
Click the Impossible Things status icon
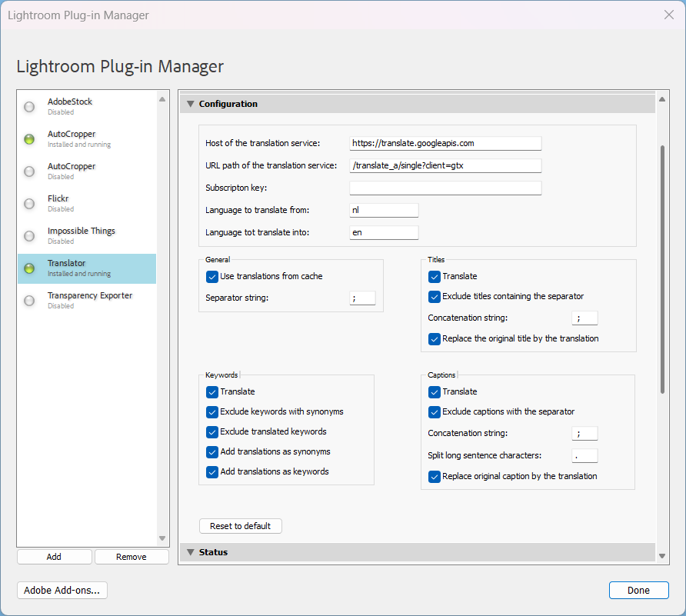[x=29, y=236]
